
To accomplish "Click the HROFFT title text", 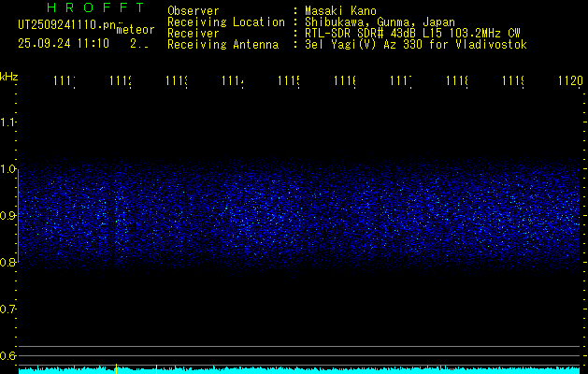I will (x=95, y=7).
